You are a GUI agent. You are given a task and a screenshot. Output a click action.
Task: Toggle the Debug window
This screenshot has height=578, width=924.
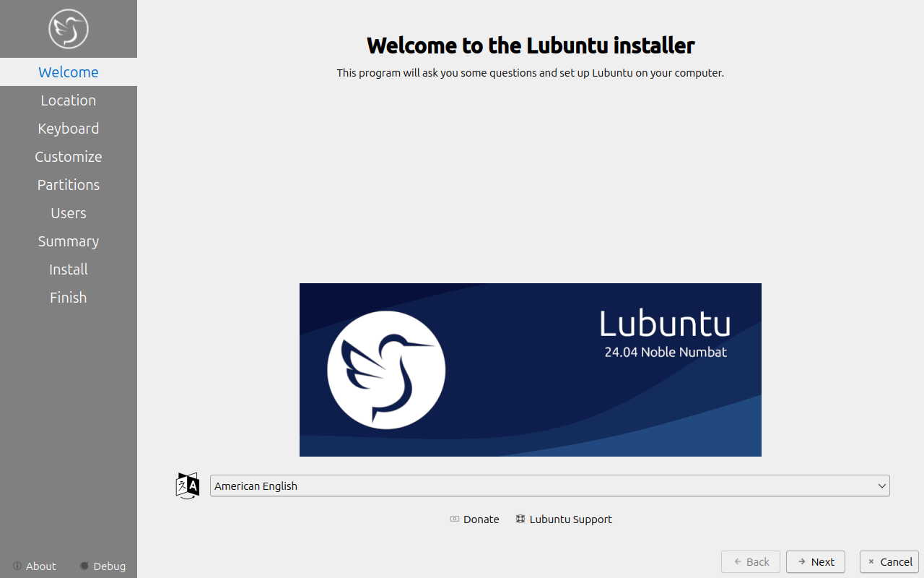click(103, 566)
